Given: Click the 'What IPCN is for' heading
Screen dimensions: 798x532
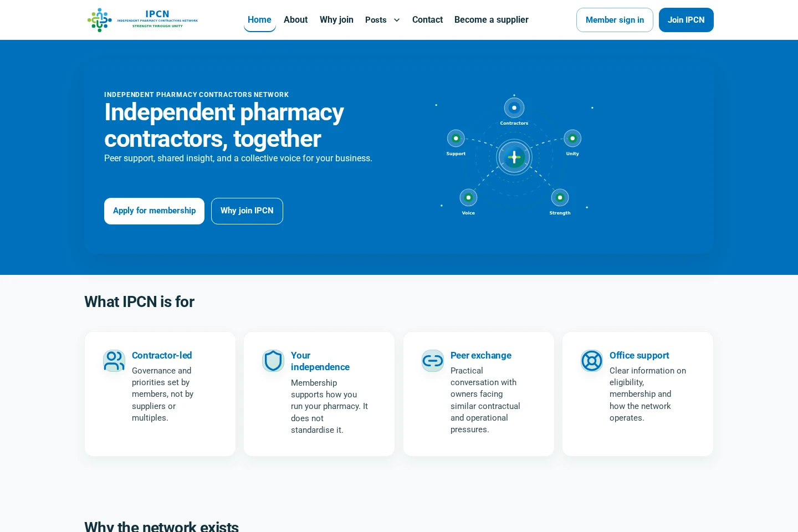Looking at the screenshot, I should 139,302.
